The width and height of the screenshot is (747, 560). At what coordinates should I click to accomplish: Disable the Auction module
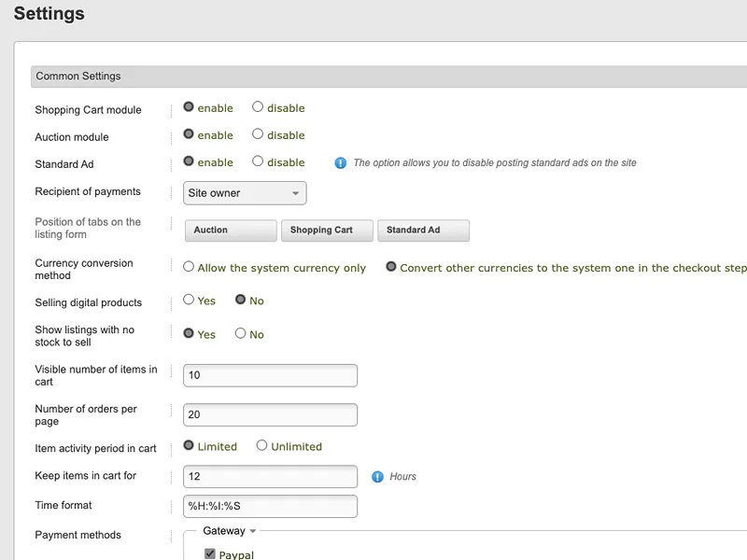pos(258,133)
